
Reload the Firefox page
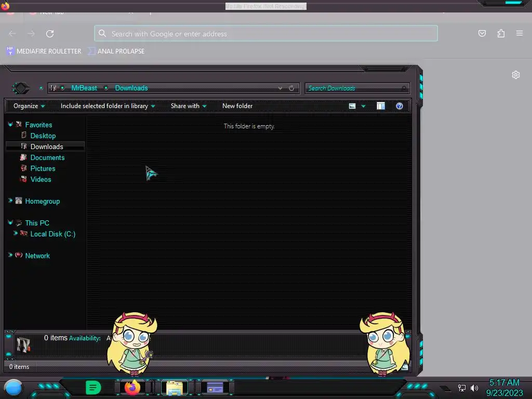pyautogui.click(x=50, y=34)
